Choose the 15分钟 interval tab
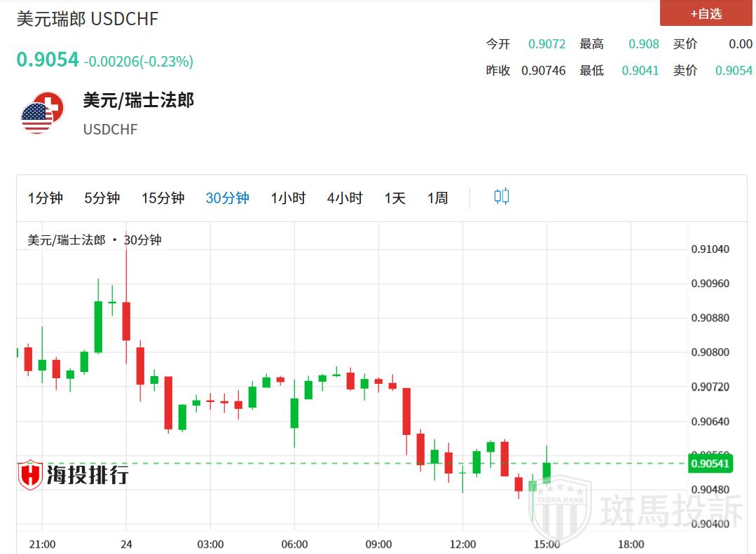This screenshot has width=756, height=554. (163, 198)
